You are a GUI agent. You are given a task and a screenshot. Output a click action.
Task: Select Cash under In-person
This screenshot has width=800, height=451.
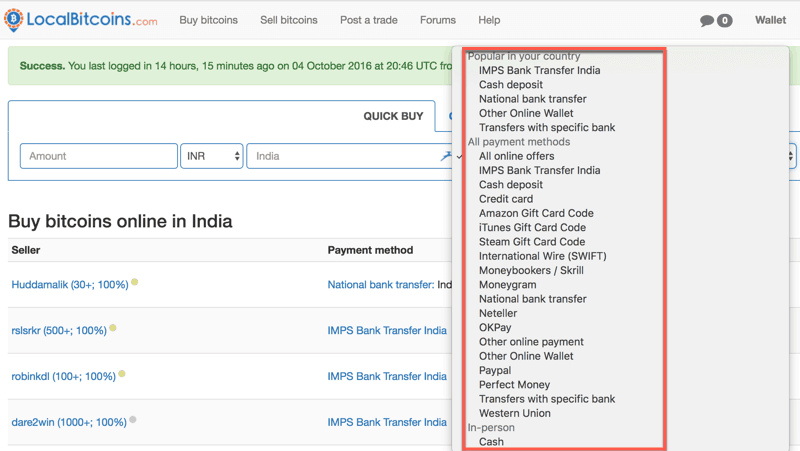[491, 442]
